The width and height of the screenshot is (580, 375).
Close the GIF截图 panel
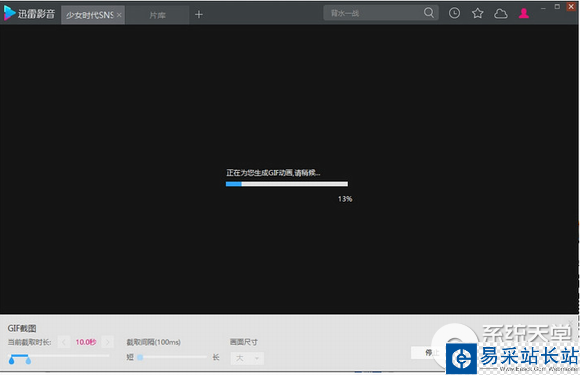(571, 322)
